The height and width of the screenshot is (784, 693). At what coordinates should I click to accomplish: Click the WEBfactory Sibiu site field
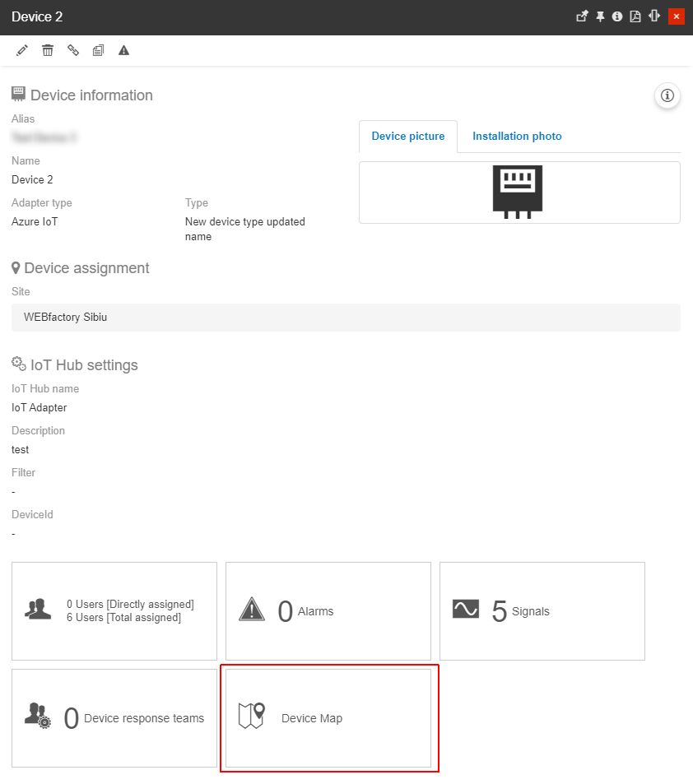[346, 318]
